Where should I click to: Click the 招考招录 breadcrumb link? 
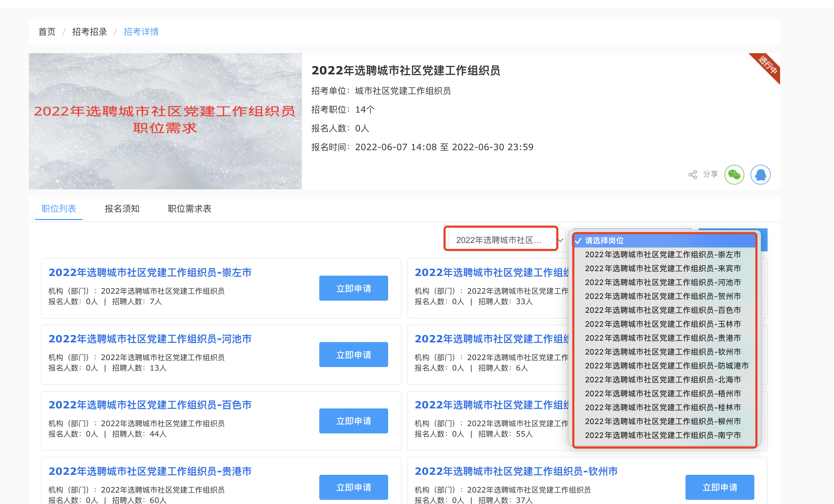(89, 32)
